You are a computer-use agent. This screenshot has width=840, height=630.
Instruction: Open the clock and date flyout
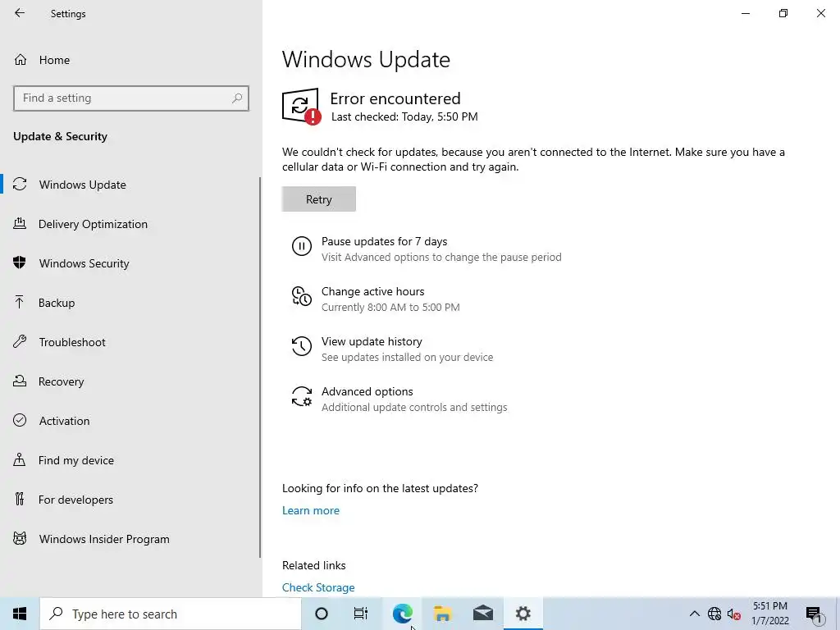(x=769, y=614)
